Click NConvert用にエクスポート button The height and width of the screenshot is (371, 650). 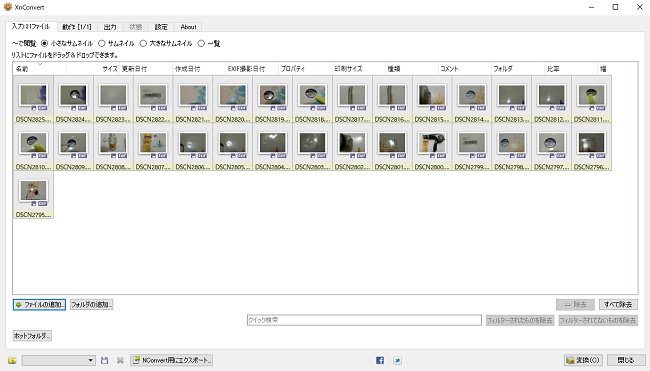[172, 360]
